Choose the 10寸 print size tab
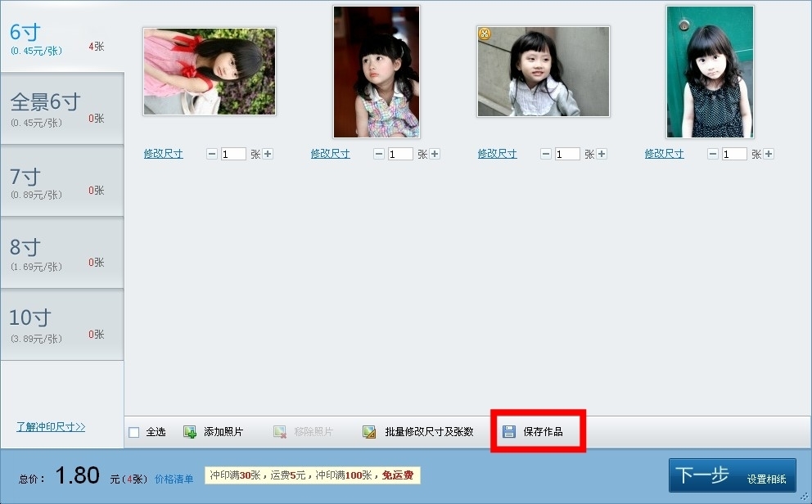Screen dimensions: 812x504 pyautogui.click(x=61, y=325)
